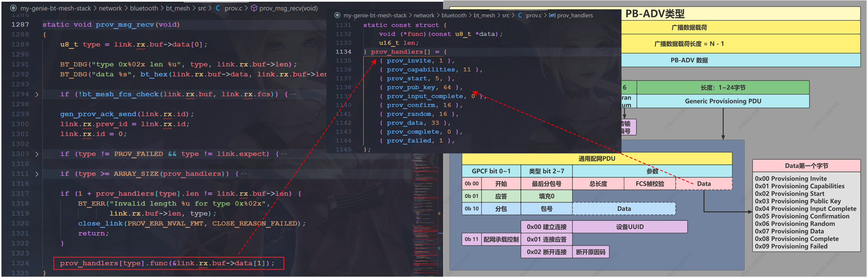Click the folded ellipsis after ARRAY_SIZE(prov_handlers) line
The width and height of the screenshot is (868, 277).
point(244,174)
